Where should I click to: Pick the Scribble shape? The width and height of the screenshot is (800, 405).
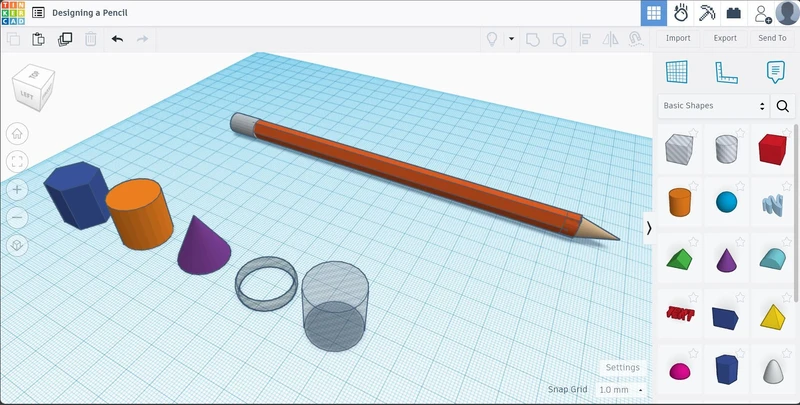[x=772, y=204]
